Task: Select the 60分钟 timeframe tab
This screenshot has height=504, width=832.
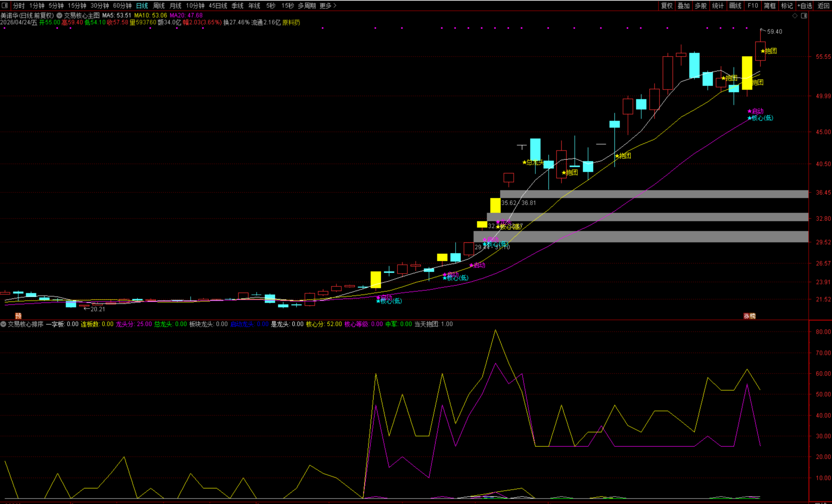Action: [122, 6]
